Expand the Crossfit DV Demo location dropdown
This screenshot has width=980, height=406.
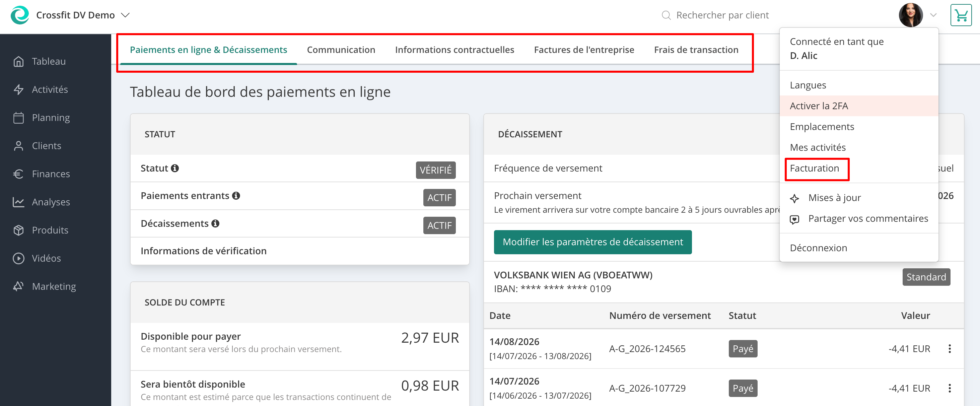125,15
